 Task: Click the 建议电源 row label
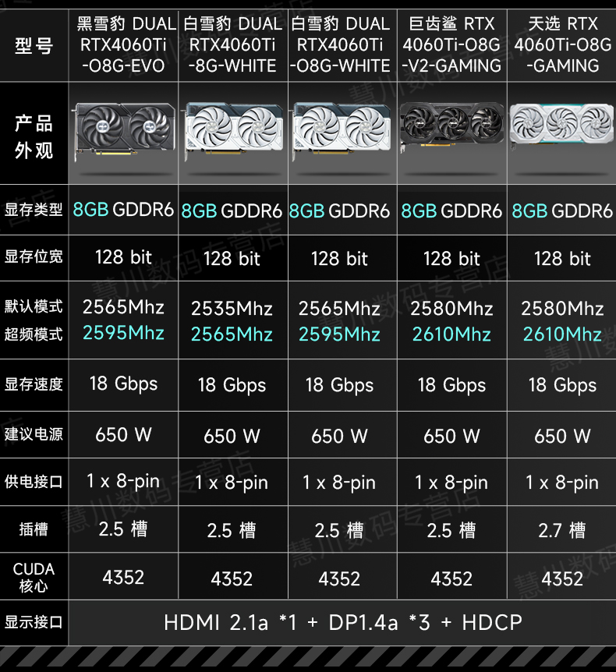34,434
